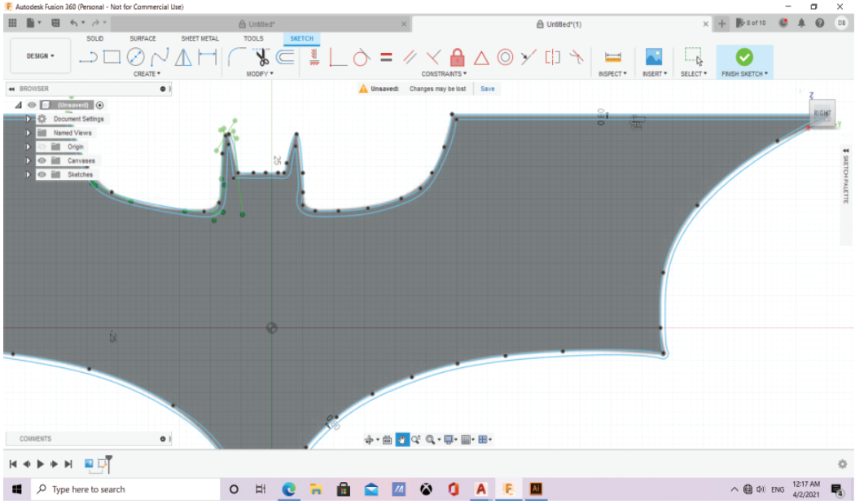Apply Curvature constraint
Viewport: 864px width, 504px height.
[x=577, y=57]
